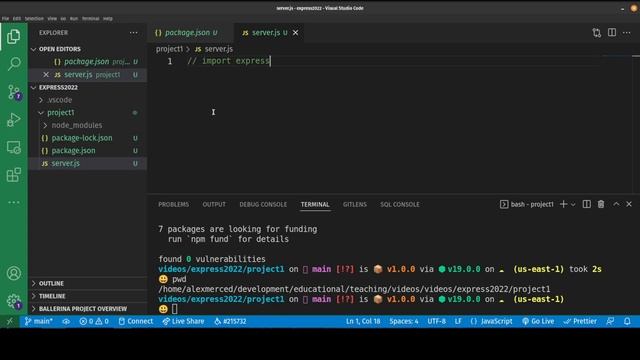Switch to the package.json editor tab
Image resolution: width=640 pixels, height=360 pixels.
(187, 33)
